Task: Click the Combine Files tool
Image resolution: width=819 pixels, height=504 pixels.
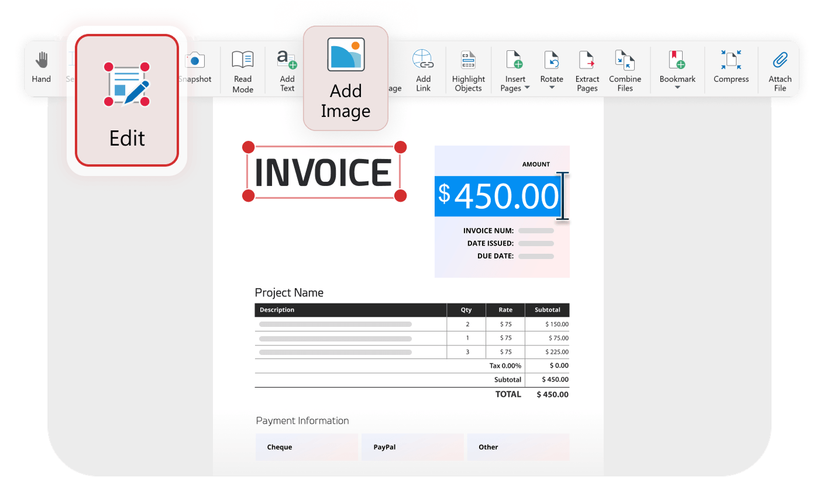Action: (x=625, y=69)
